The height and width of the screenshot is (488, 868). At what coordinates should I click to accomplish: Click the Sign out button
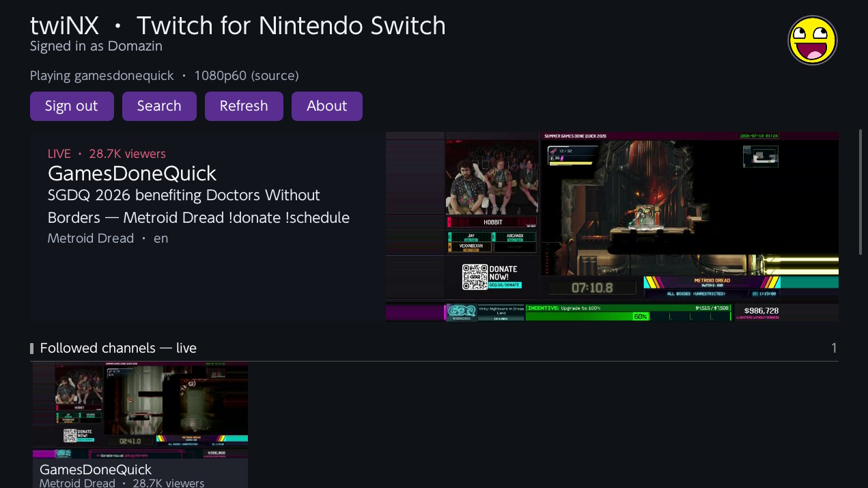coord(72,106)
